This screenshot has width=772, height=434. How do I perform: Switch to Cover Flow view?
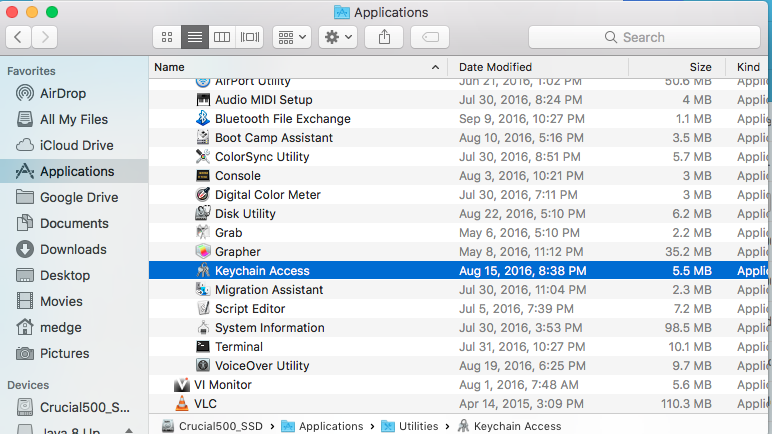coord(250,37)
